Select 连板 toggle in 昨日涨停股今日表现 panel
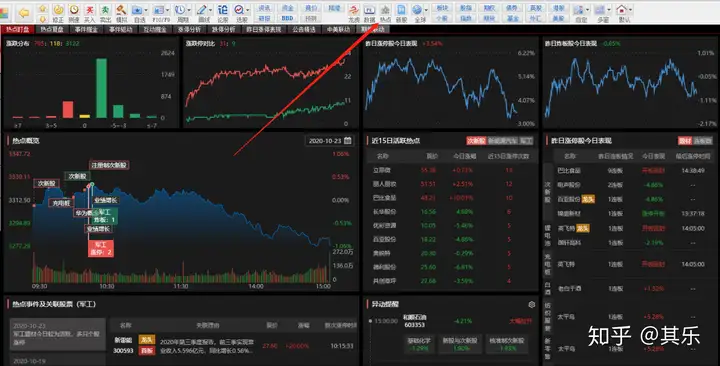Viewport: 720px width, 366px height. [x=702, y=141]
